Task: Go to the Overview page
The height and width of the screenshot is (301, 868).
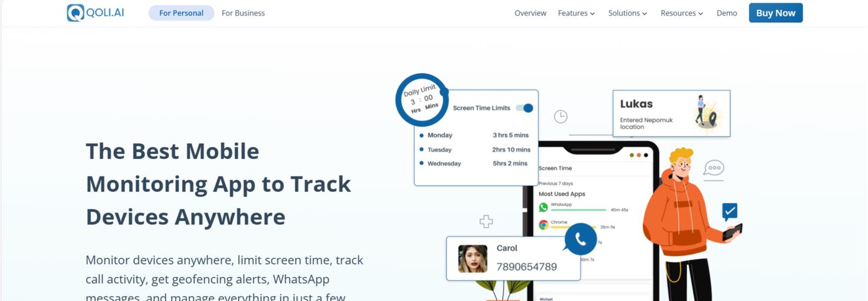Action: coord(530,13)
